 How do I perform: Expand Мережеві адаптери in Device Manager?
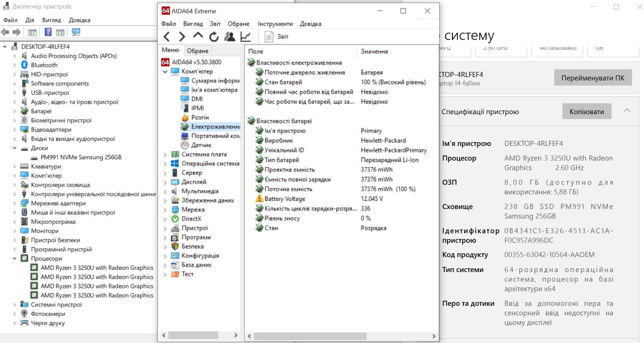click(x=15, y=204)
